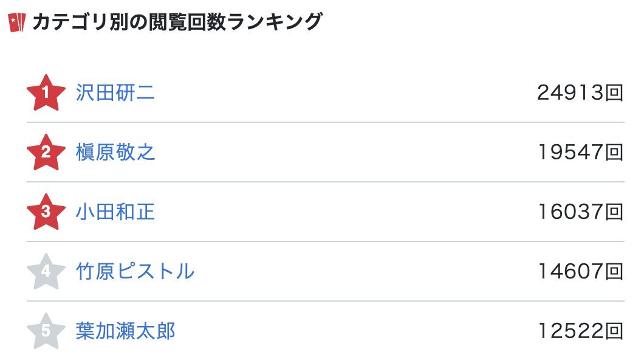Click the 14607回 view count
The height and width of the screenshot is (360, 644).
(581, 271)
